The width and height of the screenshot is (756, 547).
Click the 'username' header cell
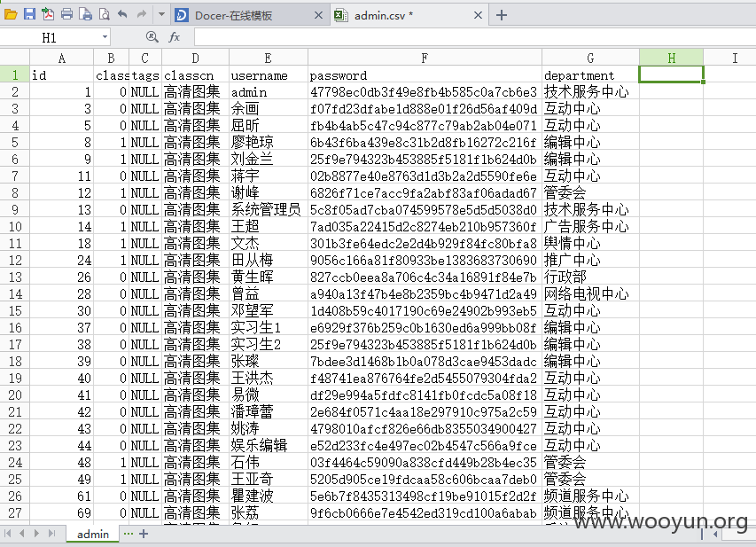click(x=268, y=75)
